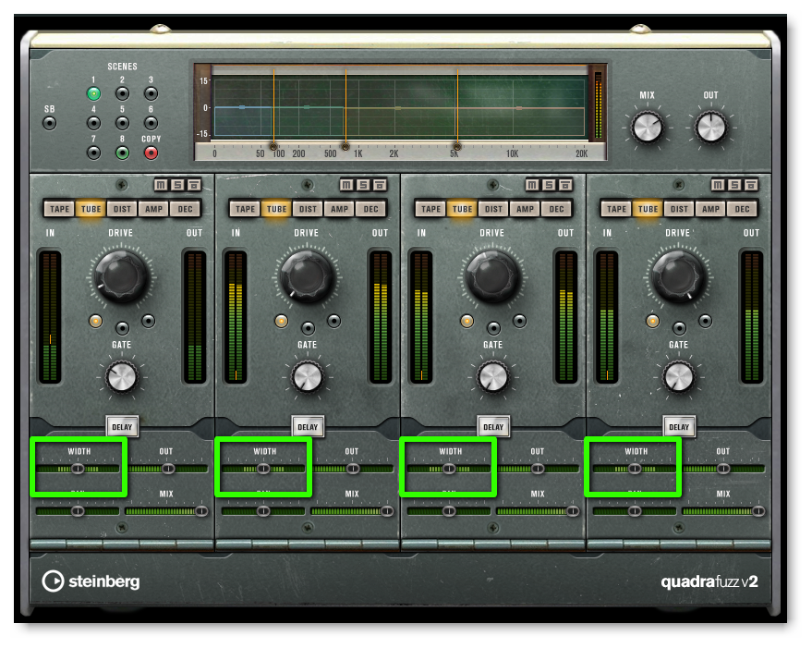Select scene 3

[x=151, y=94]
